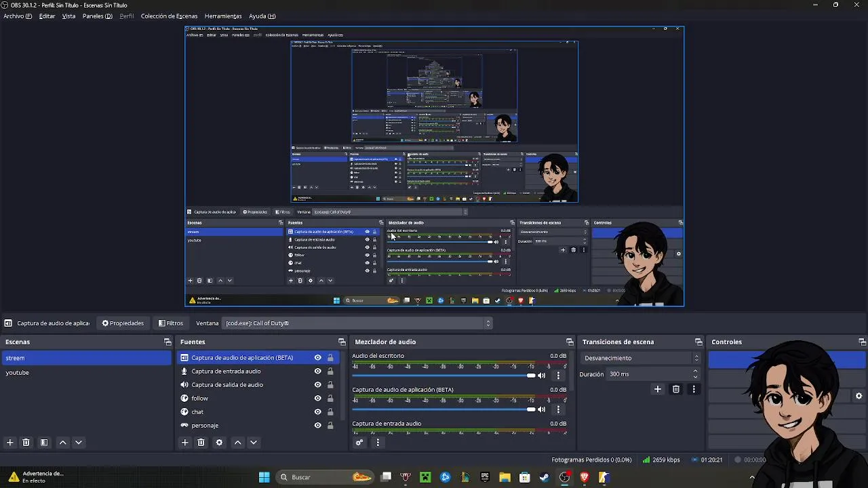Unlock the personaje source
This screenshot has height=488, width=868.
pyautogui.click(x=330, y=426)
